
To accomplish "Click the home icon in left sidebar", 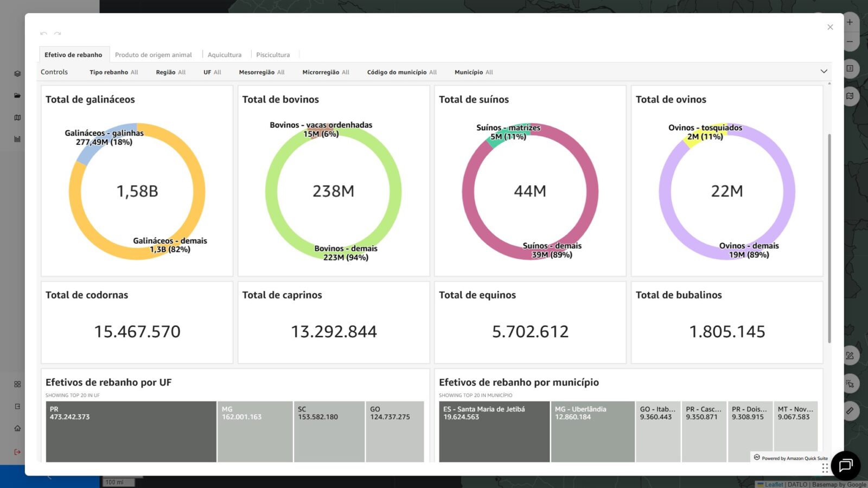I will [17, 428].
